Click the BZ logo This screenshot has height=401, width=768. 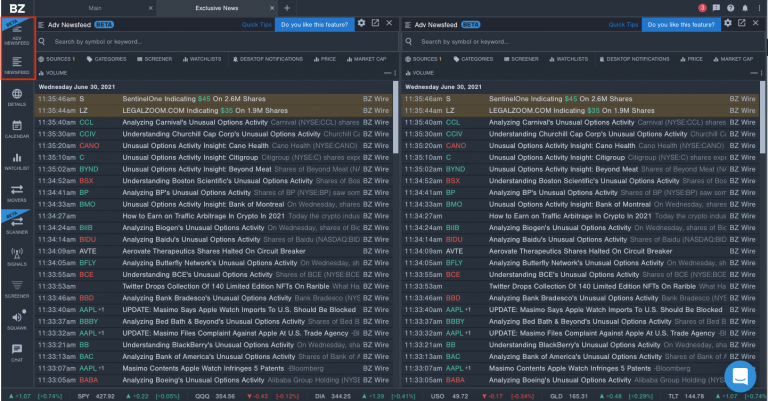(17, 8)
